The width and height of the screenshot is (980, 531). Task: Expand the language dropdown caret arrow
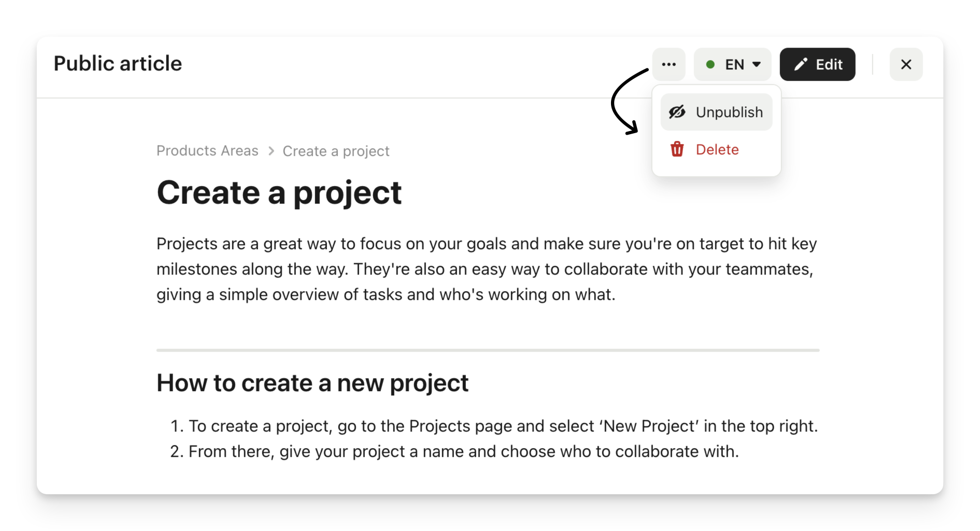coord(757,65)
